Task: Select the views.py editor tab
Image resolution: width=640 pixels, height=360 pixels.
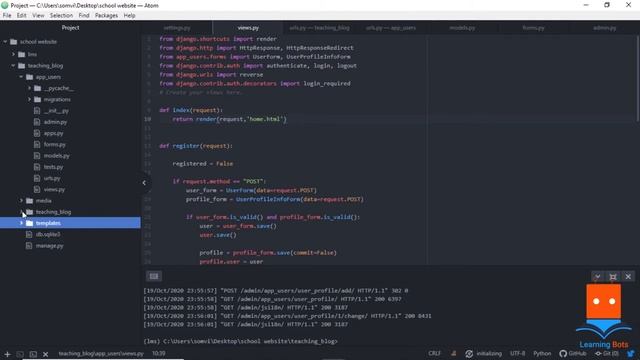Action: click(248, 28)
